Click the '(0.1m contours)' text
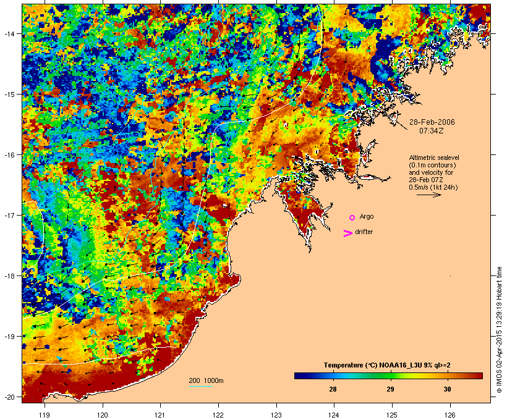 [x=432, y=165]
